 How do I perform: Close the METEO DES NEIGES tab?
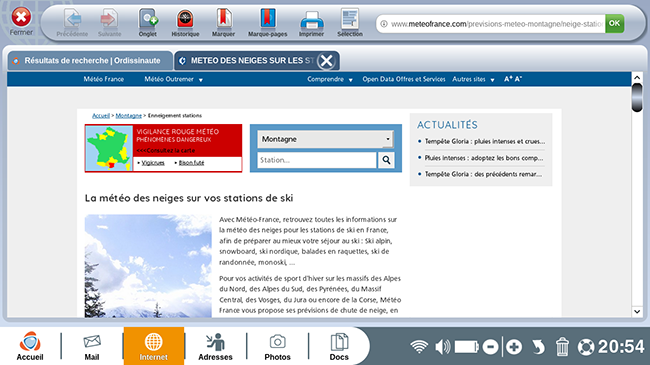(327, 61)
